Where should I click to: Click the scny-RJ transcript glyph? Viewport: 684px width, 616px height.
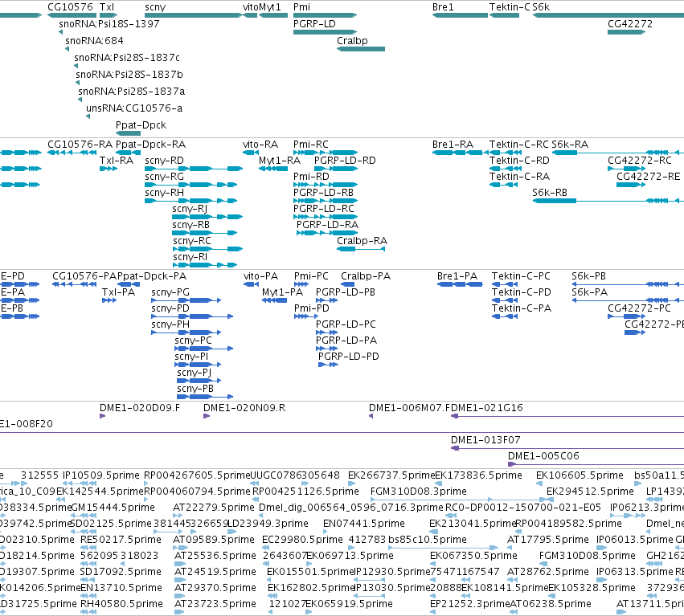(207, 217)
